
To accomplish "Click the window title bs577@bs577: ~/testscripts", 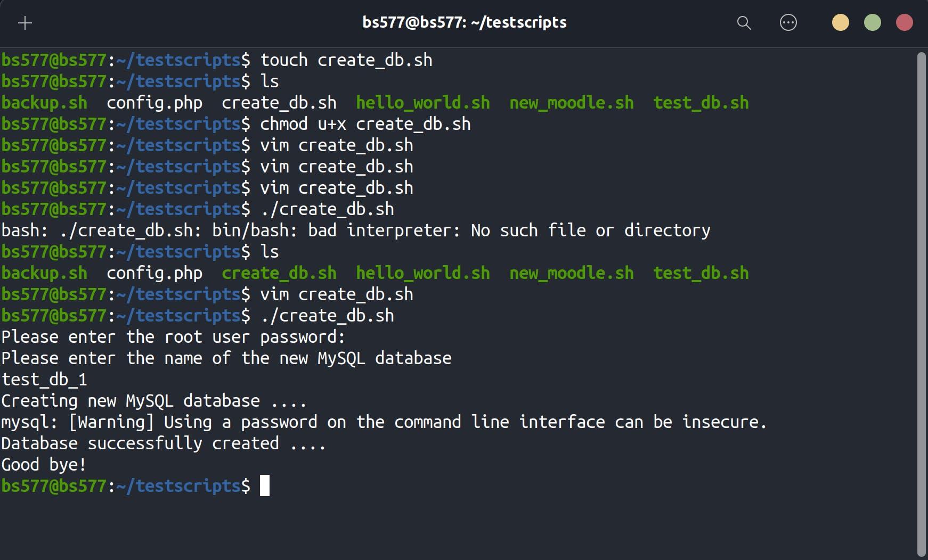I will click(x=464, y=22).
